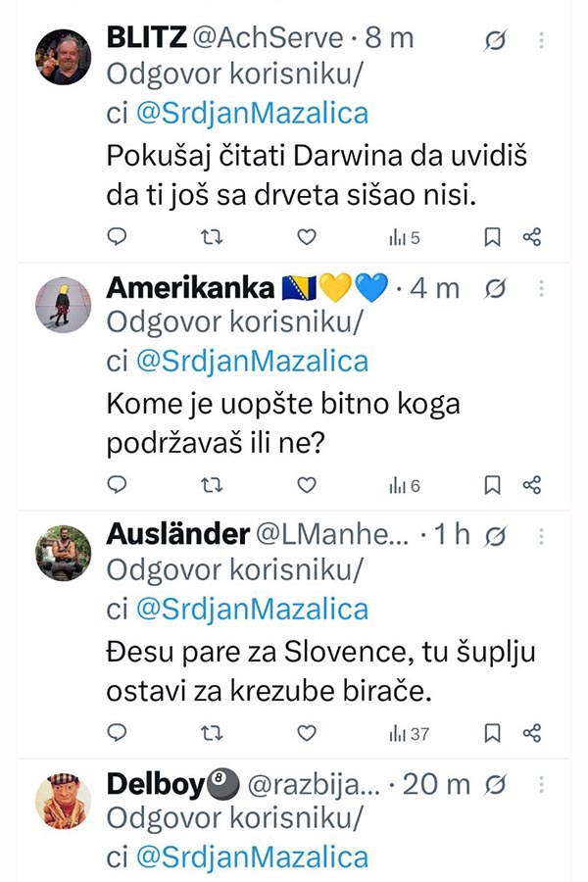Bookmark BLITZ's tweet
Viewport: 588px width, 882px height.
(x=492, y=237)
